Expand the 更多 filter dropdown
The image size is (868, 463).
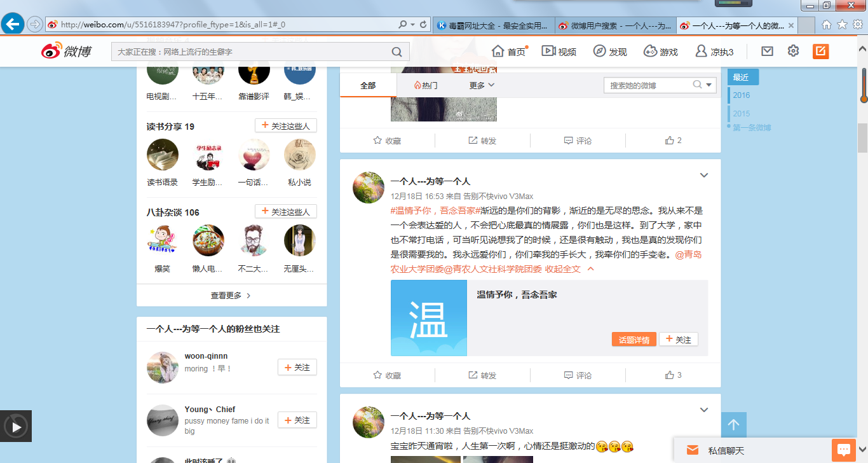pos(482,85)
